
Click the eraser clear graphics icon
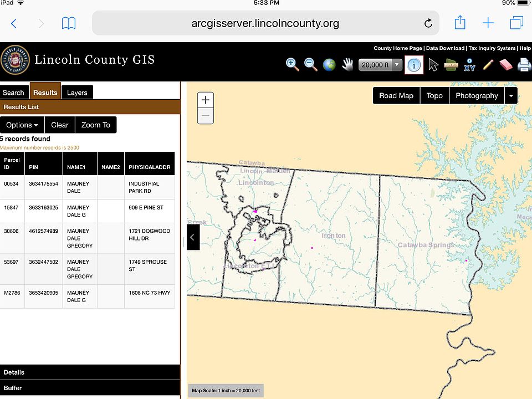505,64
